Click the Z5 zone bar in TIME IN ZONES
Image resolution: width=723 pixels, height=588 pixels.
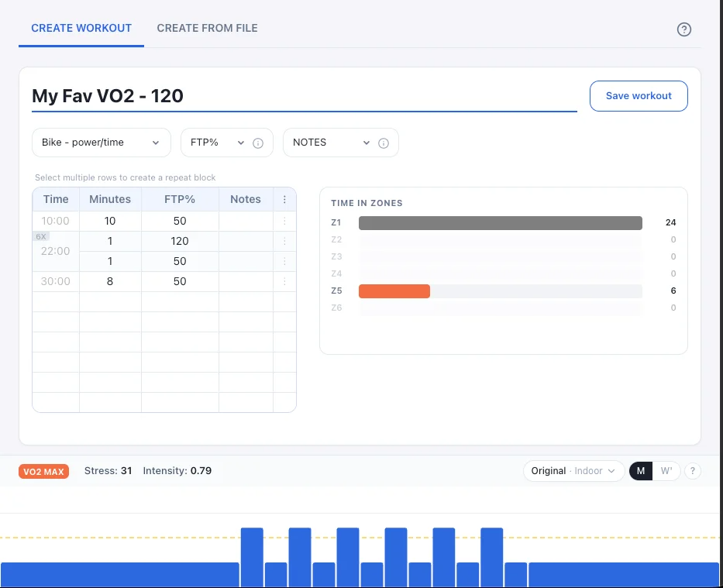tap(394, 291)
